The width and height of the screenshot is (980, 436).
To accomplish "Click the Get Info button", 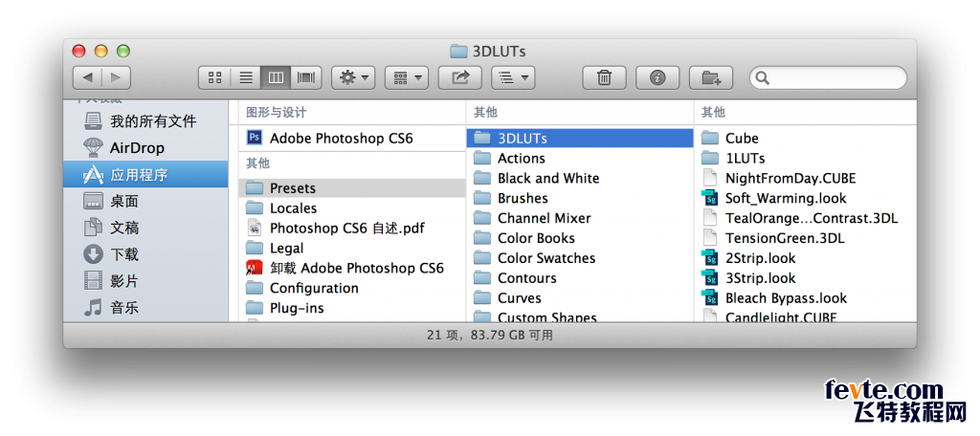I will 657,77.
